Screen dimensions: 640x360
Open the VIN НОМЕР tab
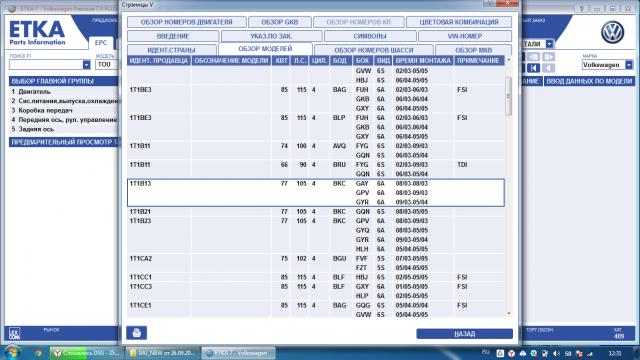click(x=464, y=36)
